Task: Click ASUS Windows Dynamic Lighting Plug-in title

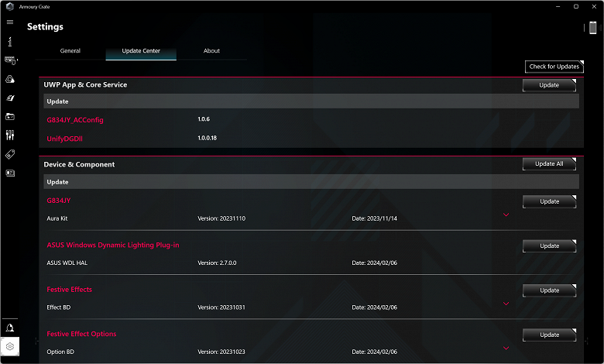Action: (113, 245)
